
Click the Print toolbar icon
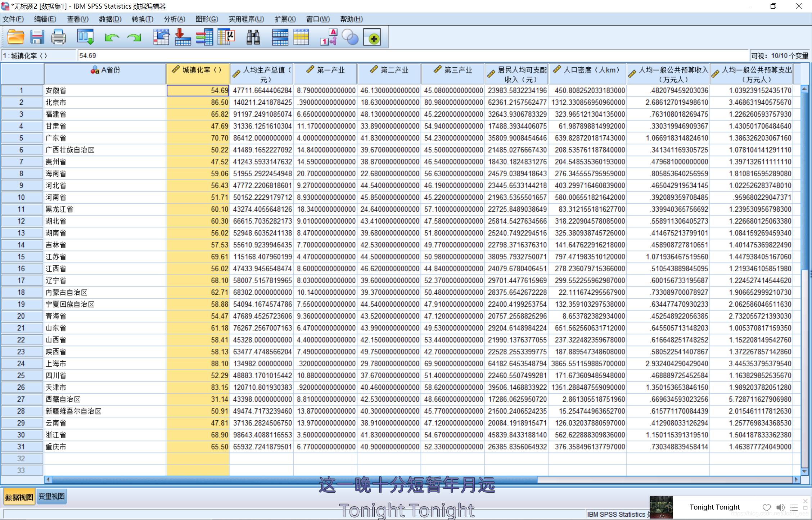point(58,37)
